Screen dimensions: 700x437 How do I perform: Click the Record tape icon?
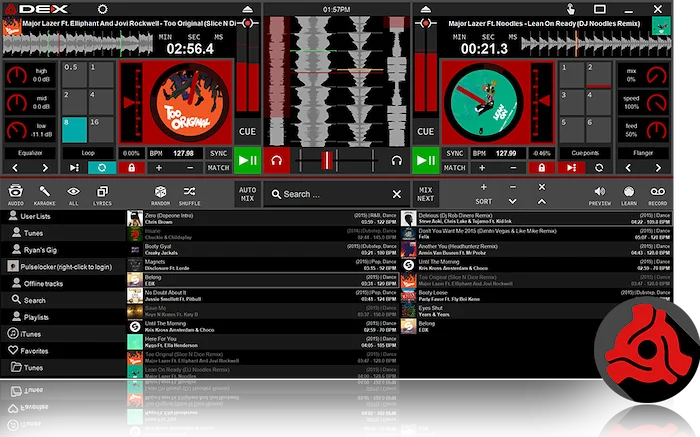pos(658,191)
